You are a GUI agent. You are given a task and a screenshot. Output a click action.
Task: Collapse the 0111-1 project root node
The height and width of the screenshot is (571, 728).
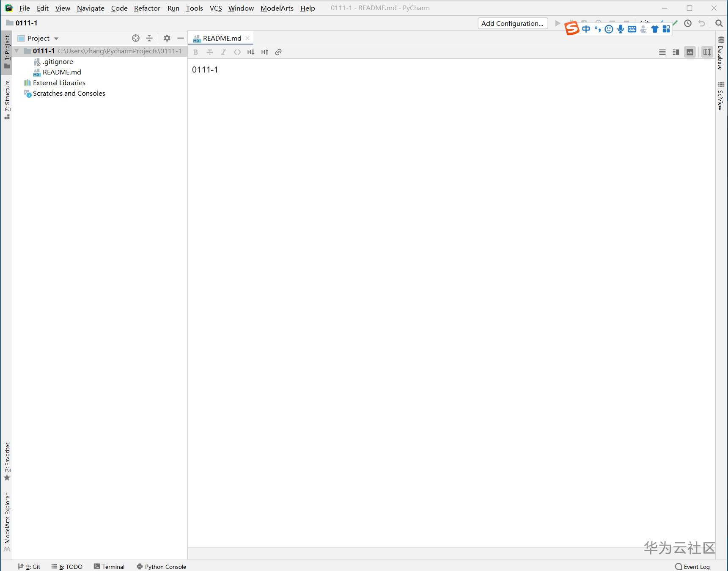tap(16, 51)
